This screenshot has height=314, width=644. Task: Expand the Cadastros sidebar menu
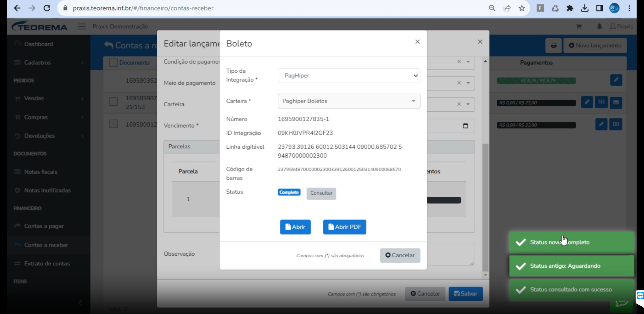click(49, 62)
